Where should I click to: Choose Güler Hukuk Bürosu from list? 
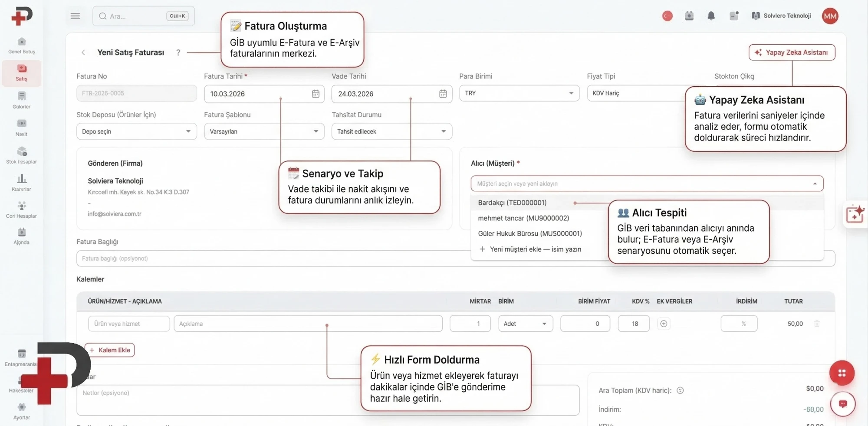pyautogui.click(x=529, y=233)
